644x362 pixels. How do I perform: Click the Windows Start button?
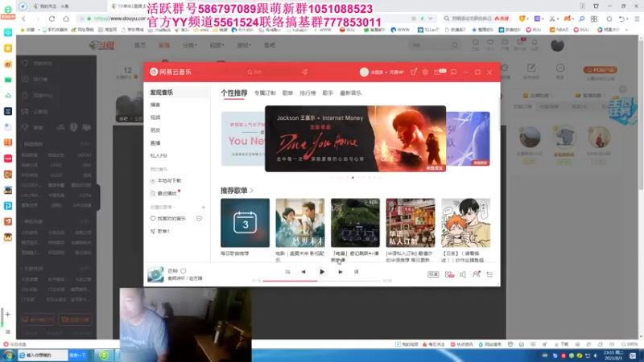(9, 356)
